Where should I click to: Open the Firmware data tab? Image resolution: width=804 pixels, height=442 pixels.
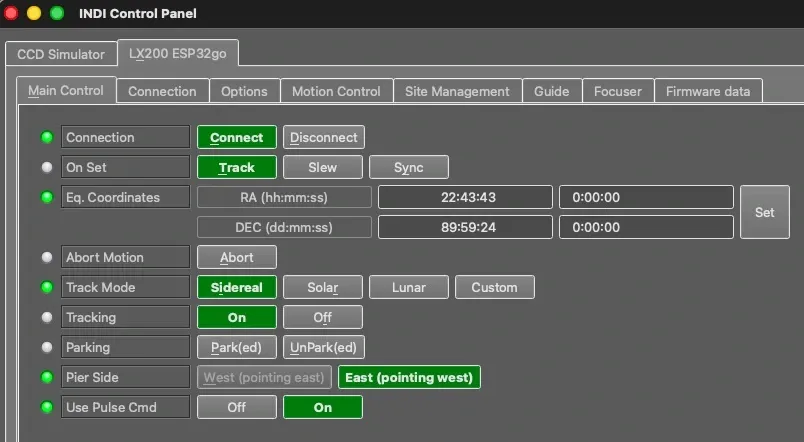(708, 91)
